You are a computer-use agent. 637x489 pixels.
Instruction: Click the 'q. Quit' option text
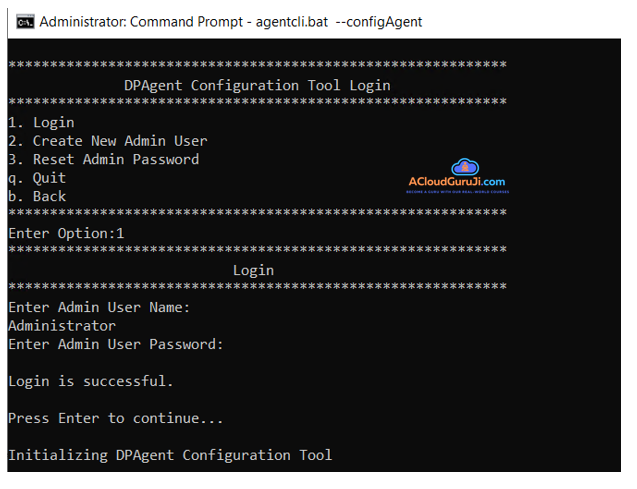37,178
